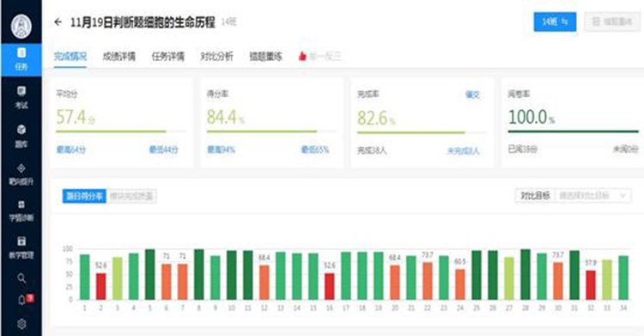Open the 任务 section in the sidebar
Screen dimensions: 644x336
click(21, 59)
